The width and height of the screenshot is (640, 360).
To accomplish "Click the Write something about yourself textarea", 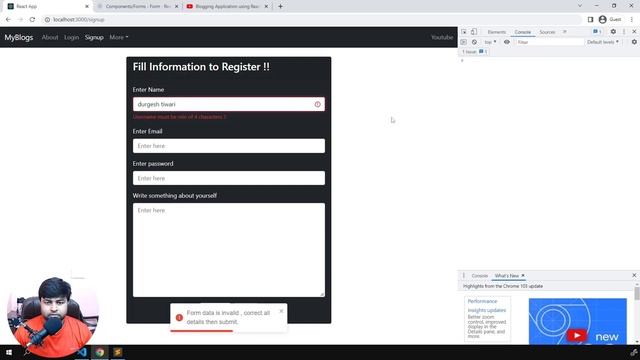I will (x=229, y=250).
